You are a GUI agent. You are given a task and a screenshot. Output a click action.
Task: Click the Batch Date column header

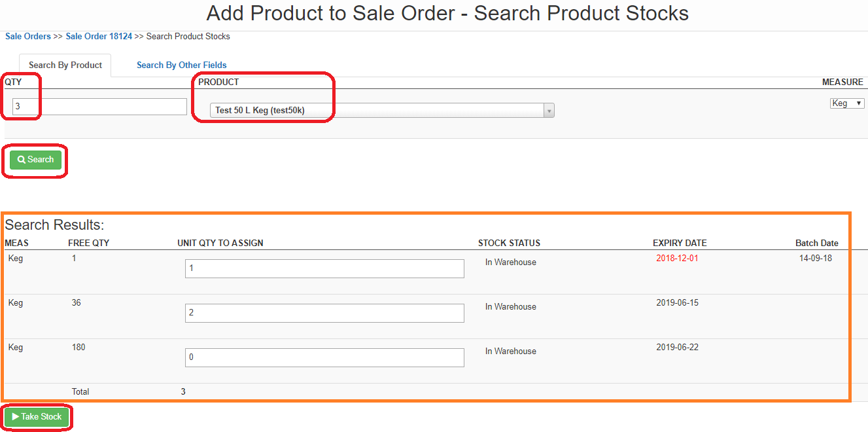(816, 243)
